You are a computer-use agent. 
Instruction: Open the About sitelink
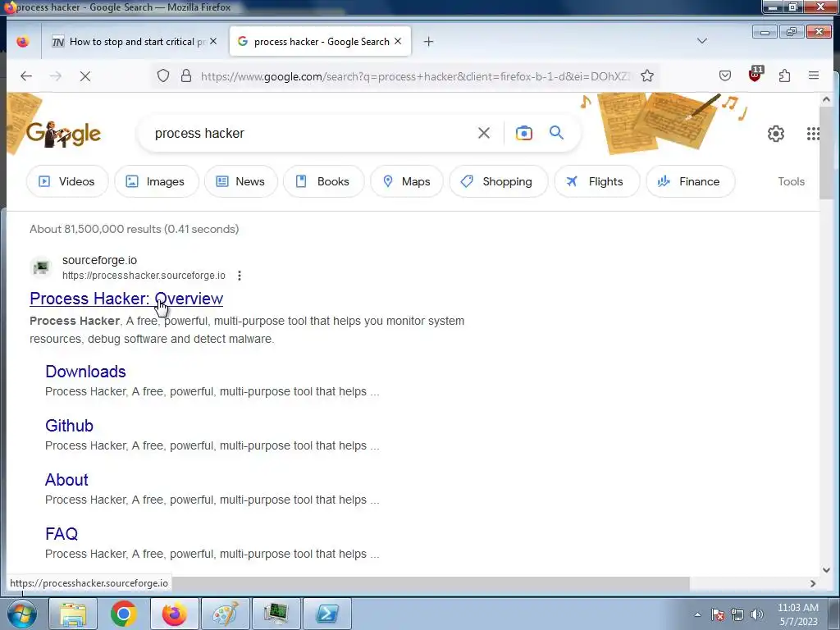[x=66, y=480]
